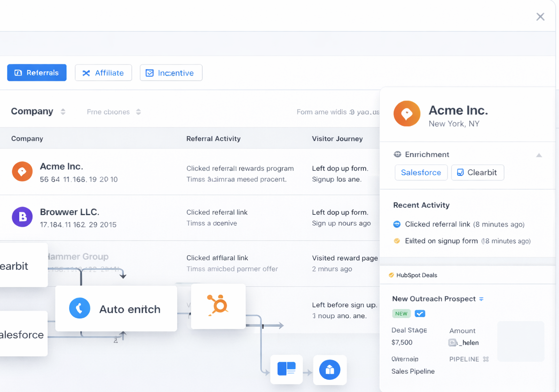Image resolution: width=559 pixels, height=392 pixels.
Task: Switch to the Incentive tab
Action: (171, 73)
